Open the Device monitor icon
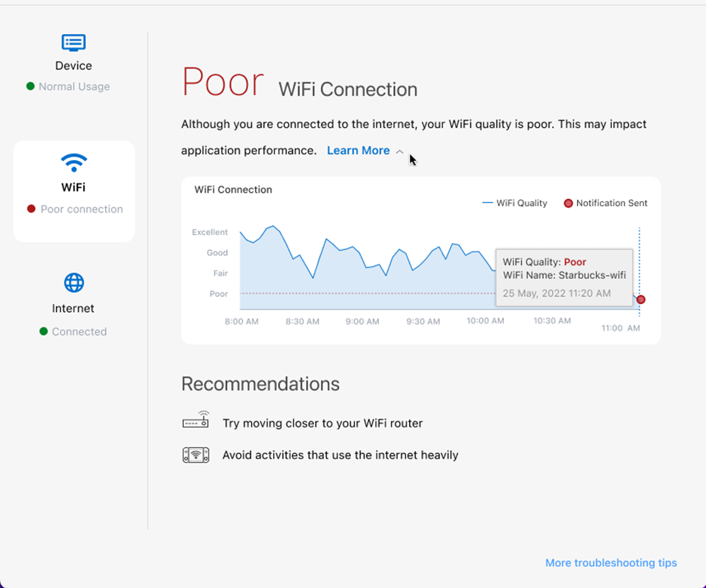Image resolution: width=706 pixels, height=588 pixels. coord(74,43)
